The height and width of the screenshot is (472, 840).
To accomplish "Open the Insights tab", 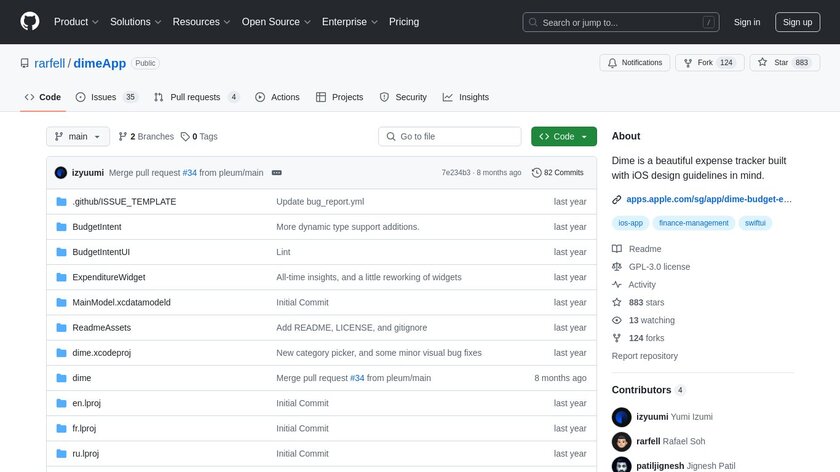I will tap(466, 97).
